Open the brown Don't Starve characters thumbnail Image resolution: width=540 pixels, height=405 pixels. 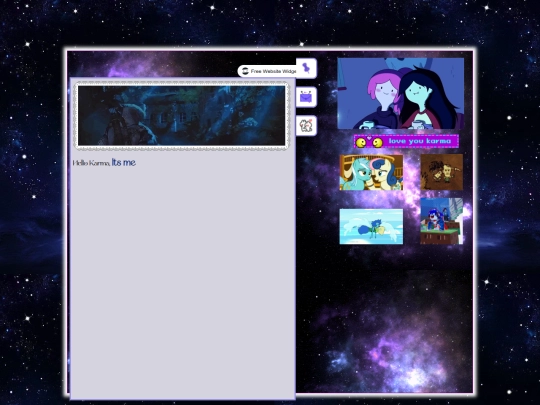tap(442, 172)
